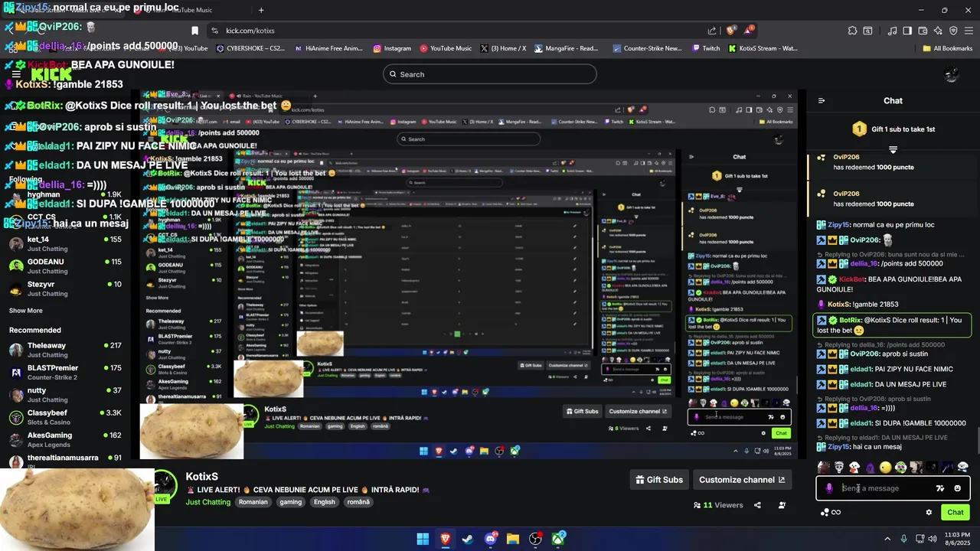
Task: Open File Explorer from the taskbar
Action: tap(513, 539)
